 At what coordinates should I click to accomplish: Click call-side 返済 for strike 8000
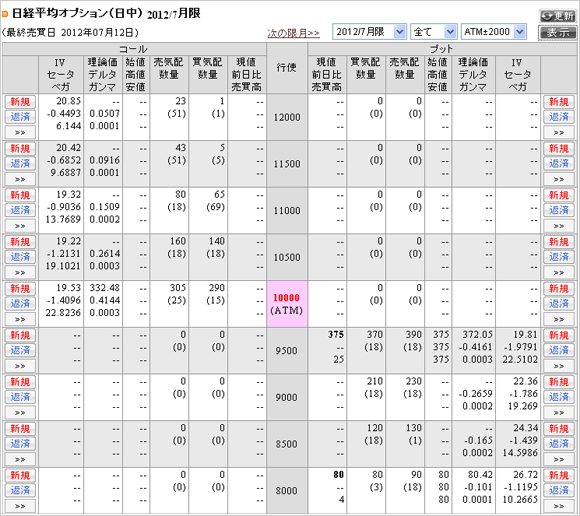(20, 490)
